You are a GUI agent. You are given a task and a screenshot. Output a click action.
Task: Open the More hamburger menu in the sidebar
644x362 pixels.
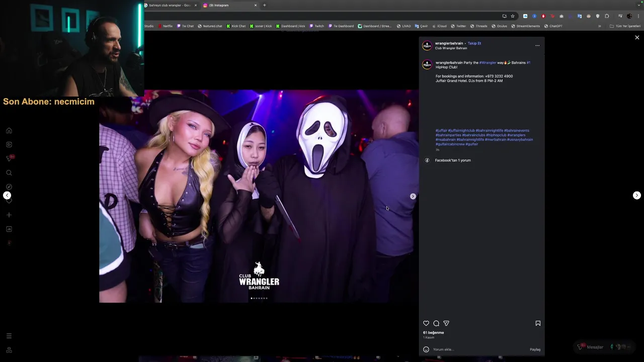pyautogui.click(x=9, y=336)
